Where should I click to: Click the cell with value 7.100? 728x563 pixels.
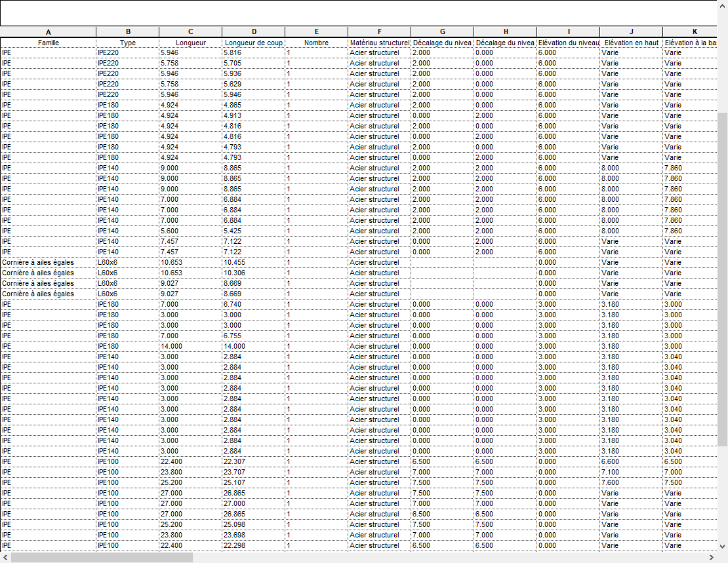(x=631, y=472)
